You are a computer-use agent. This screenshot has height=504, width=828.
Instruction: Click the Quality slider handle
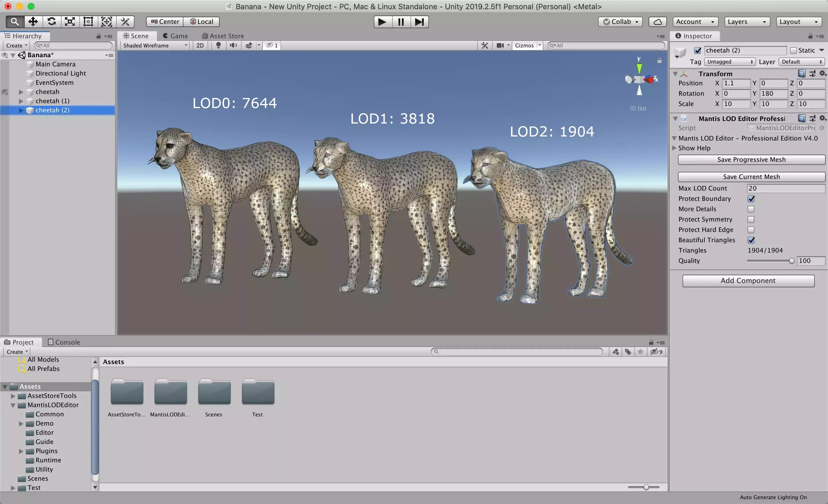(792, 261)
